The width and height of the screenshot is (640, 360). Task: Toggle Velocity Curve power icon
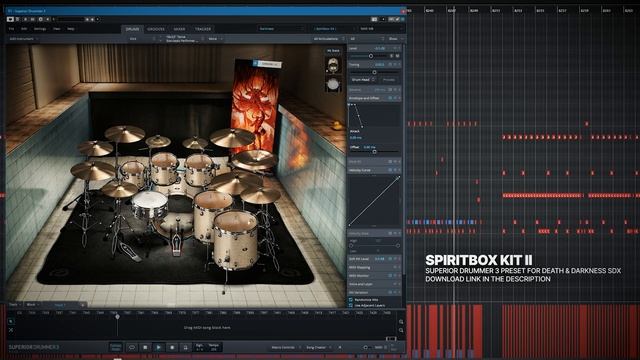(390, 170)
